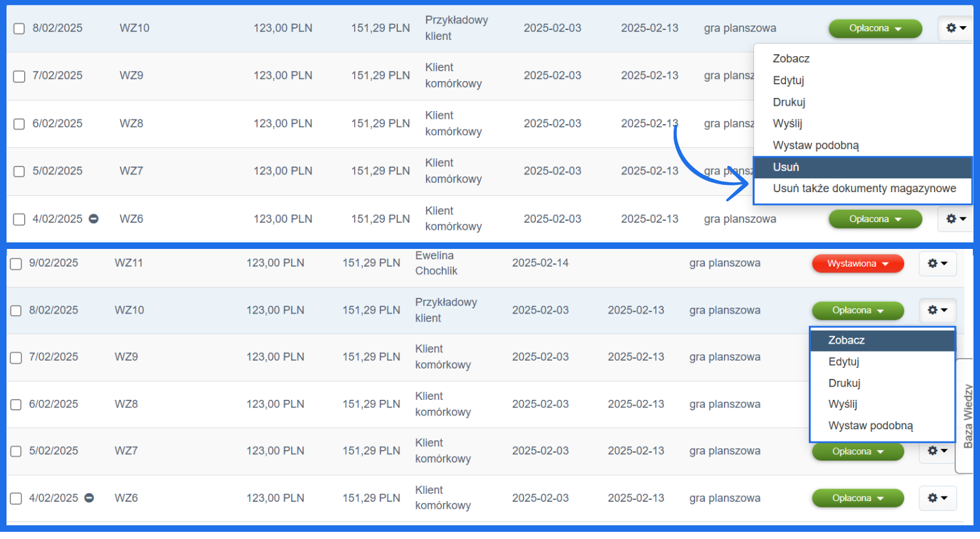Click minus icon beside 4/02/2025 in lower panel
This screenshot has width=980, height=539.
tap(89, 498)
